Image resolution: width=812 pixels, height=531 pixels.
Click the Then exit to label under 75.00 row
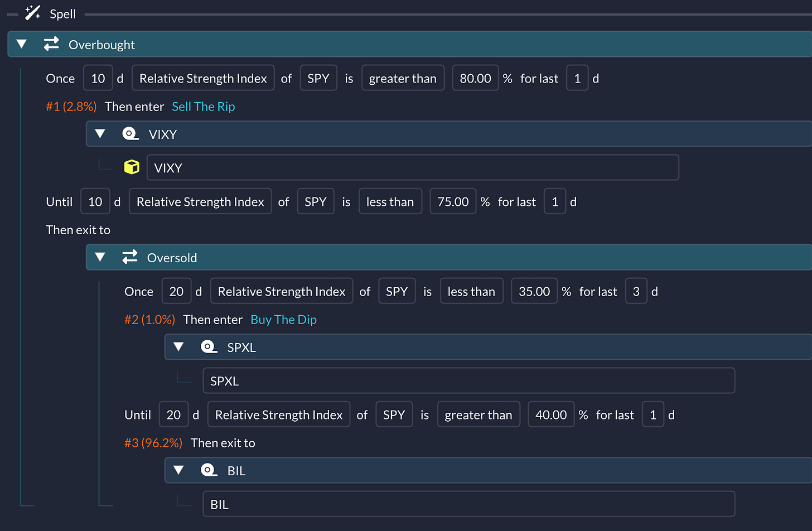78,230
